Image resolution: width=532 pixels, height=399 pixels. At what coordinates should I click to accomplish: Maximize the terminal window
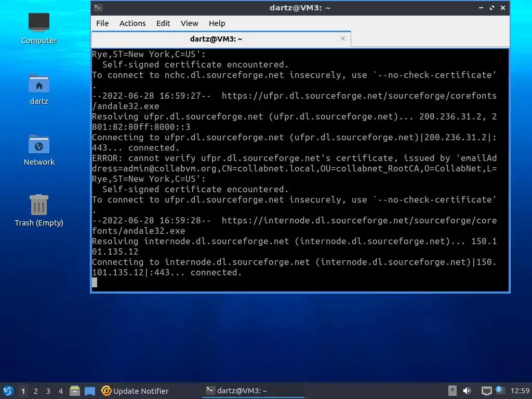(492, 7)
